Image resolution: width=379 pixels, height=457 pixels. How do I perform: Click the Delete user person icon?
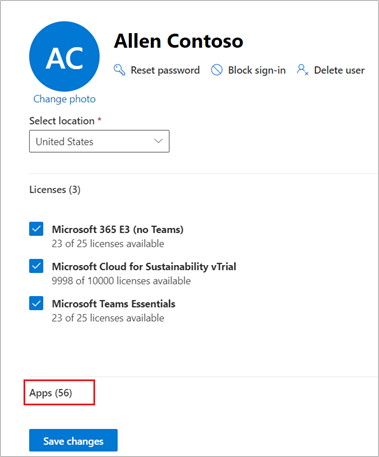(x=302, y=70)
